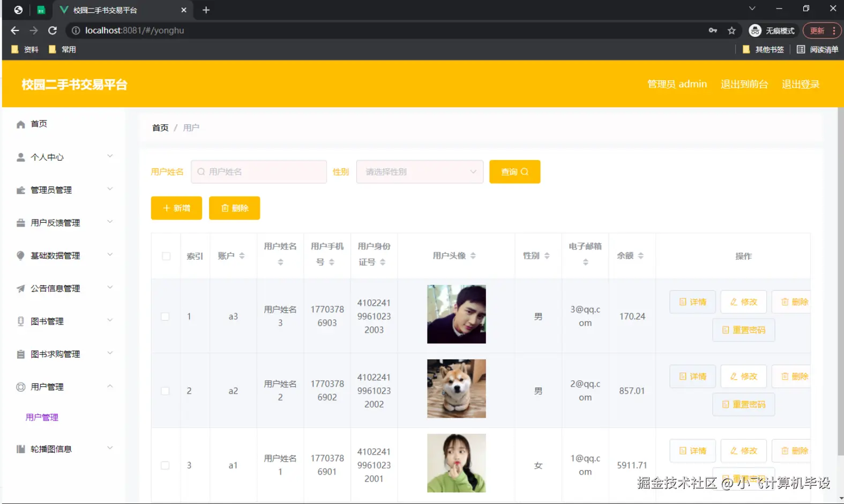
Task: Click the 用户管理 sidebar icon
Action: pyautogui.click(x=20, y=387)
